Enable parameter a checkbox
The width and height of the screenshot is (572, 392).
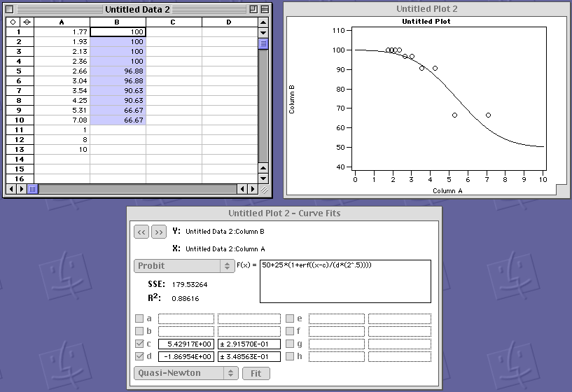click(139, 319)
